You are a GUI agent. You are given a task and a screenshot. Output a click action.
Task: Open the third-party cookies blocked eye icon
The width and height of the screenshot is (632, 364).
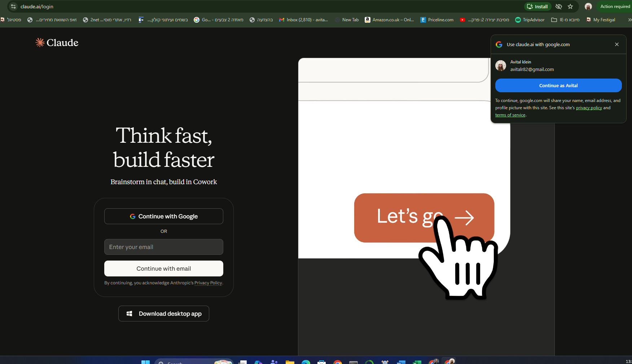(559, 6)
